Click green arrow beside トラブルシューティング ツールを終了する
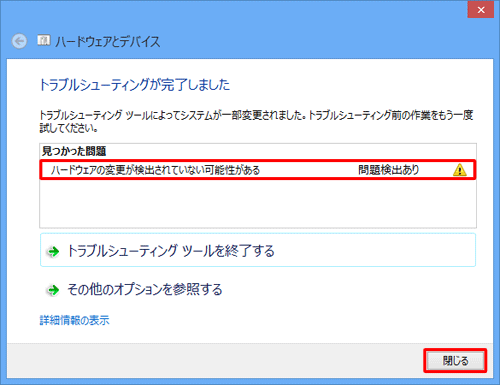This screenshot has width=500, height=385. pyautogui.click(x=53, y=251)
